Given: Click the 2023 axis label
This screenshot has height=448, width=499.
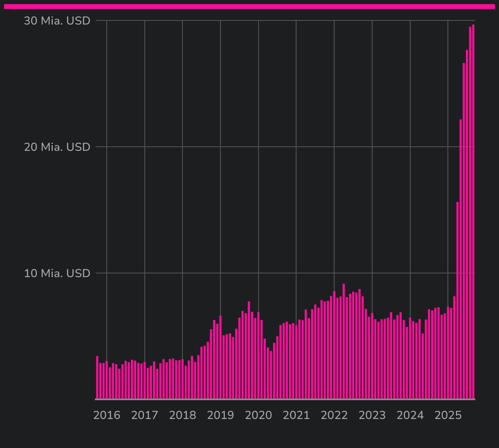Looking at the screenshot, I should tap(372, 415).
